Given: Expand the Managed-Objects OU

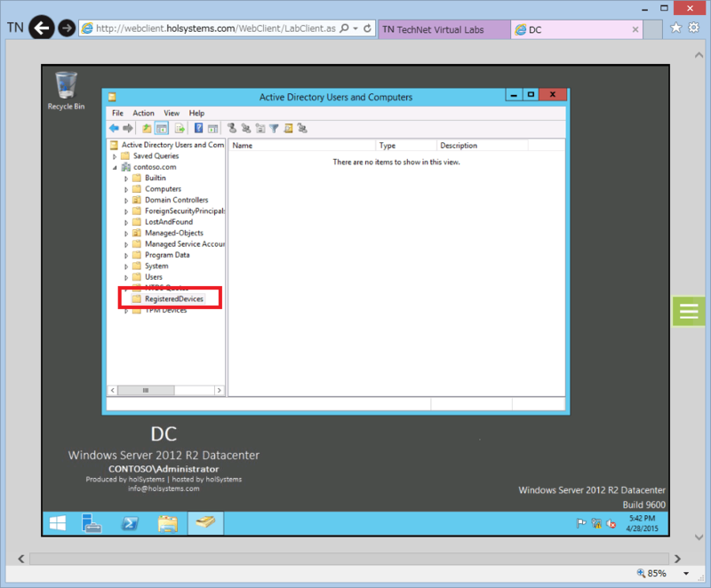Looking at the screenshot, I should coord(126,234).
